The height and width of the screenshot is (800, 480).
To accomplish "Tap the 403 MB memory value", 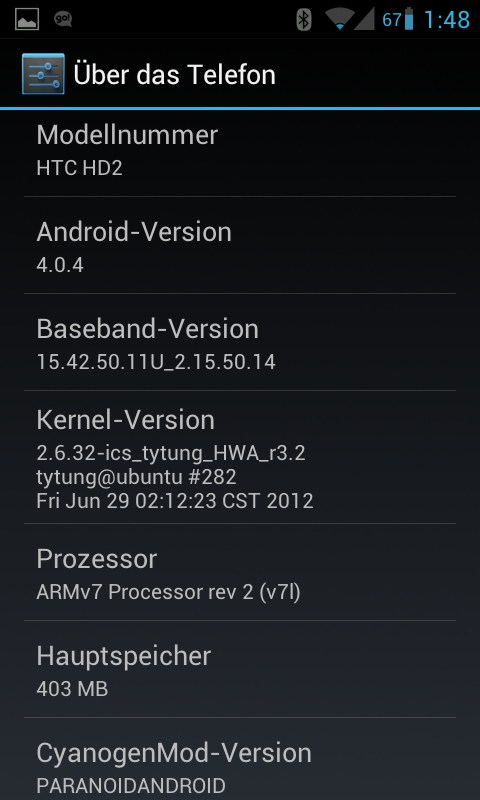I will click(72, 689).
